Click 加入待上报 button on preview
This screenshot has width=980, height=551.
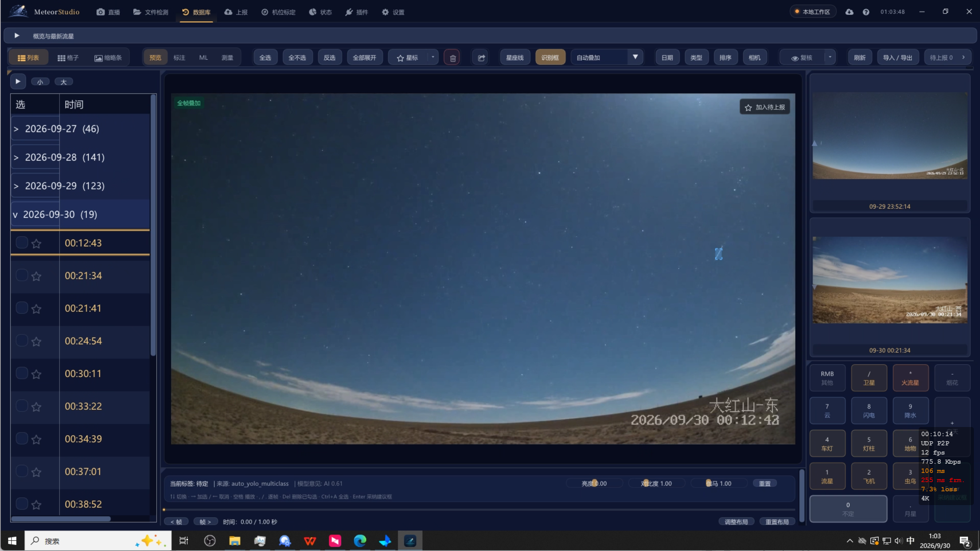765,107
